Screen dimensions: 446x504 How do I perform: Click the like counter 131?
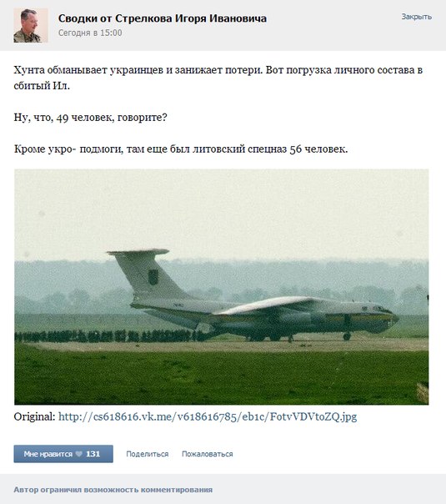point(93,454)
